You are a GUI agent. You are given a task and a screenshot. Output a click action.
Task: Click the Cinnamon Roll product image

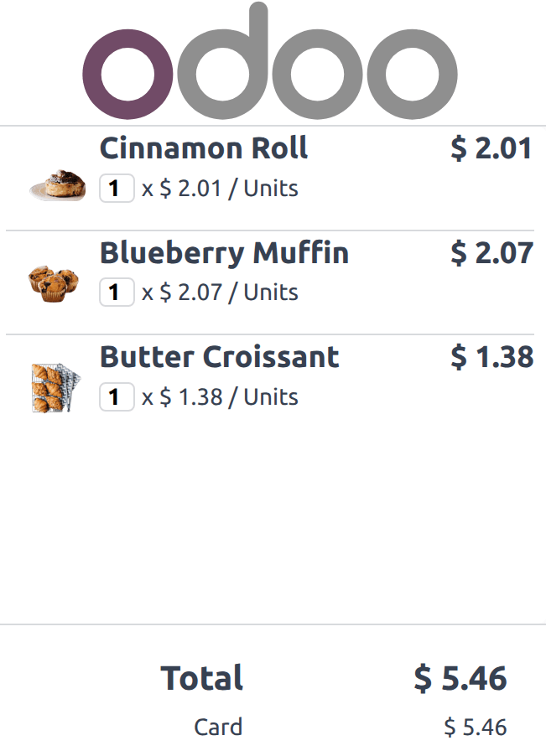(58, 185)
